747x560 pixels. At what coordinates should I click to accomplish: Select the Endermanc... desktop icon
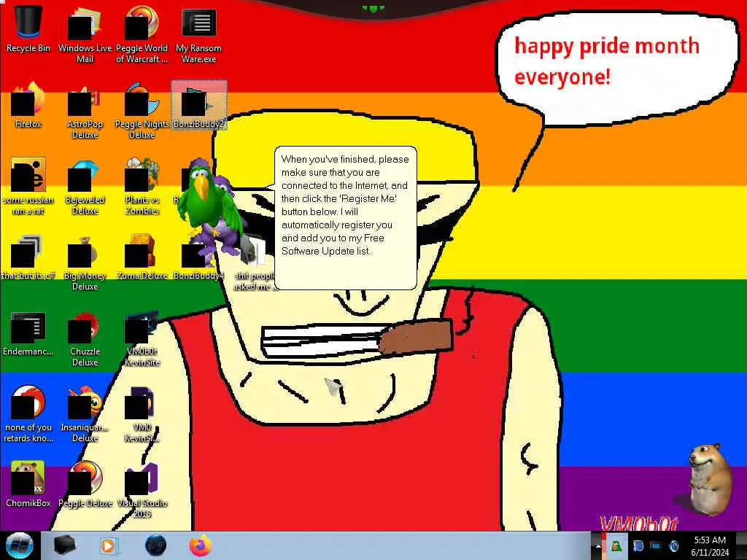click(x=28, y=333)
